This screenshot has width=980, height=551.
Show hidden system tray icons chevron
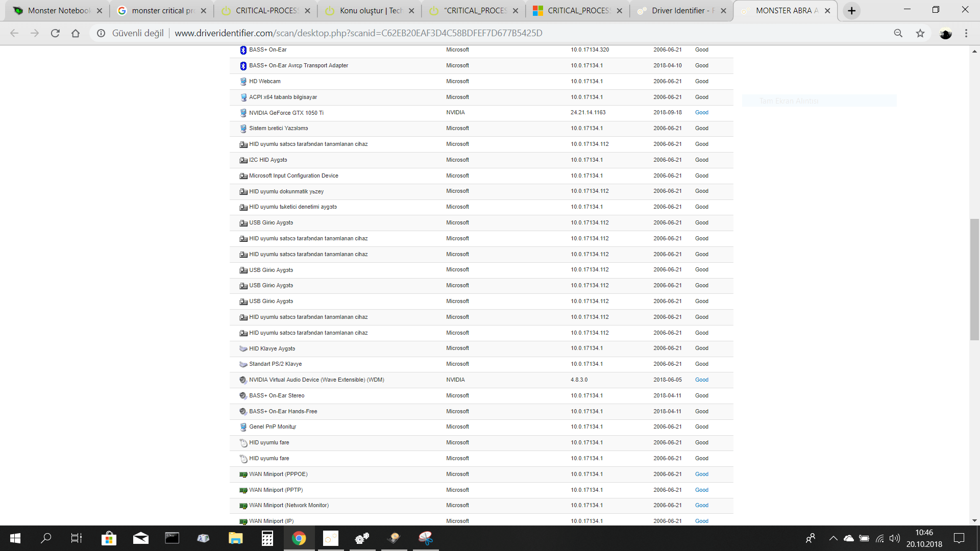pyautogui.click(x=833, y=538)
